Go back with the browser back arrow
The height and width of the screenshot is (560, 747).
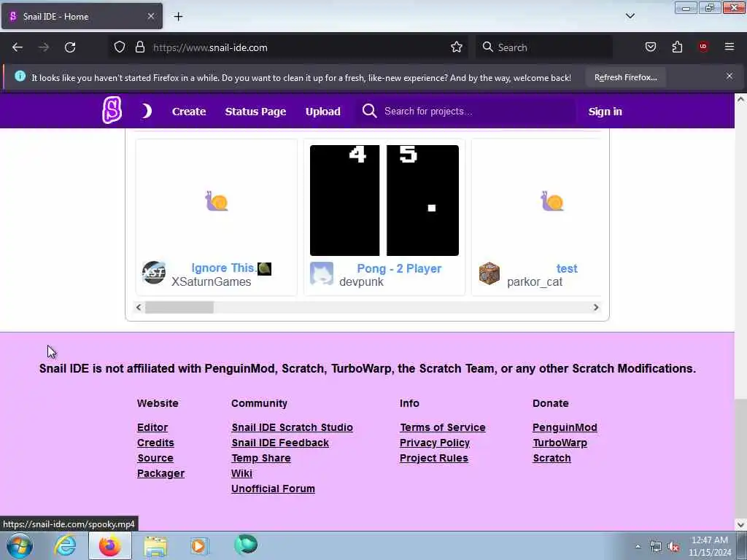pos(18,47)
